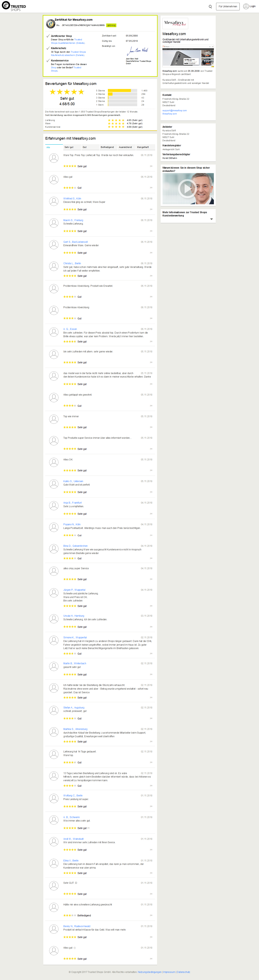Open reviewer profile Anja B., Frankfurt

tap(72, 503)
